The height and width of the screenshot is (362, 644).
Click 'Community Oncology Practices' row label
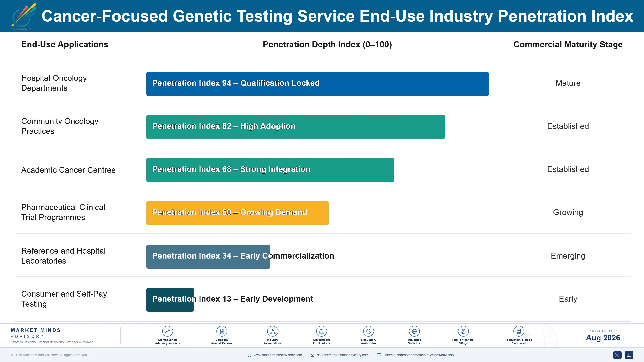coord(60,126)
